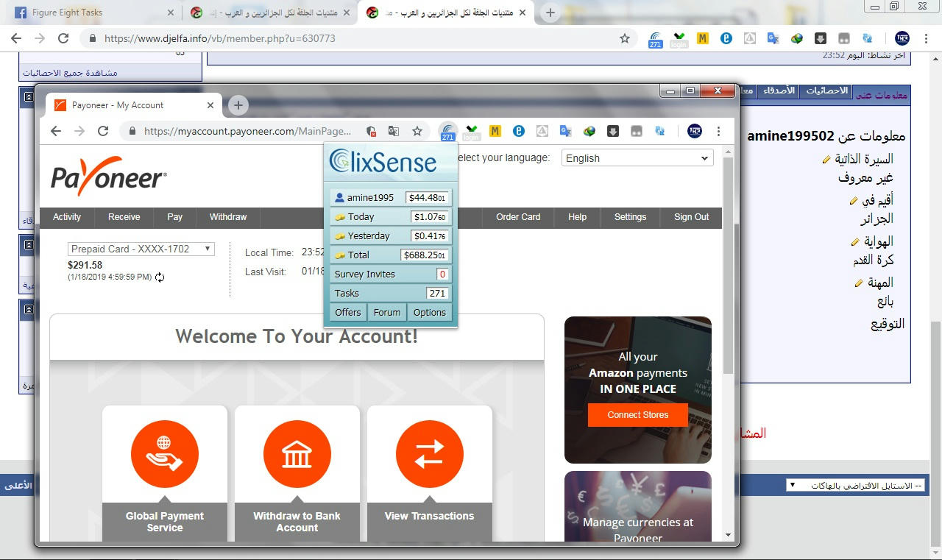The width and height of the screenshot is (942, 560).
Task: Open View Transactions card
Action: 430,473
